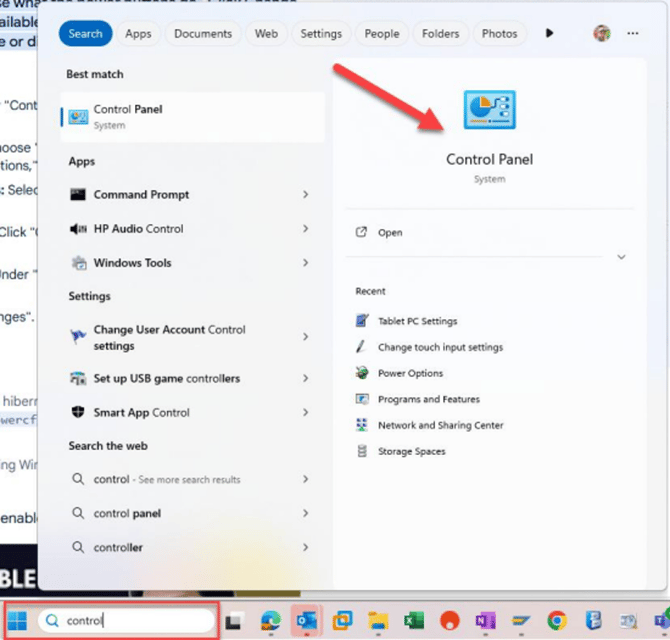Click the user profile picture
The image size is (670, 640).
tap(602, 33)
